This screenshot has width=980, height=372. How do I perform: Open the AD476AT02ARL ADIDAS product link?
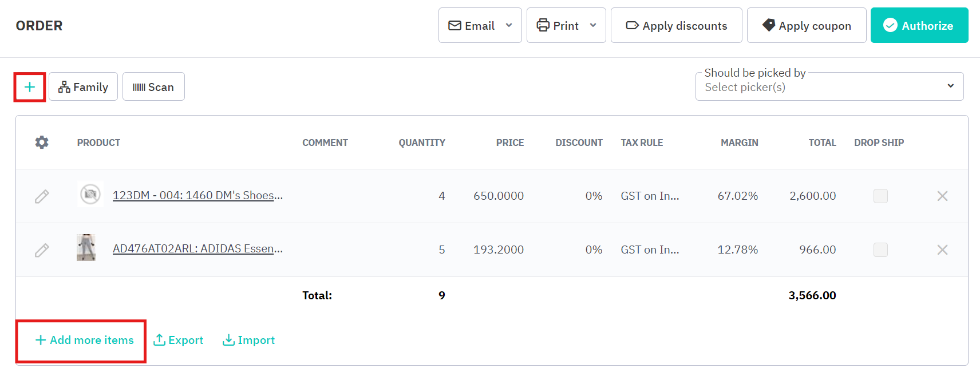click(x=197, y=249)
